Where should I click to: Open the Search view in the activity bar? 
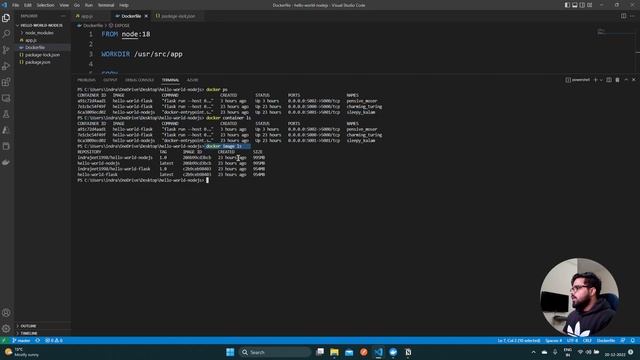[x=6, y=34]
